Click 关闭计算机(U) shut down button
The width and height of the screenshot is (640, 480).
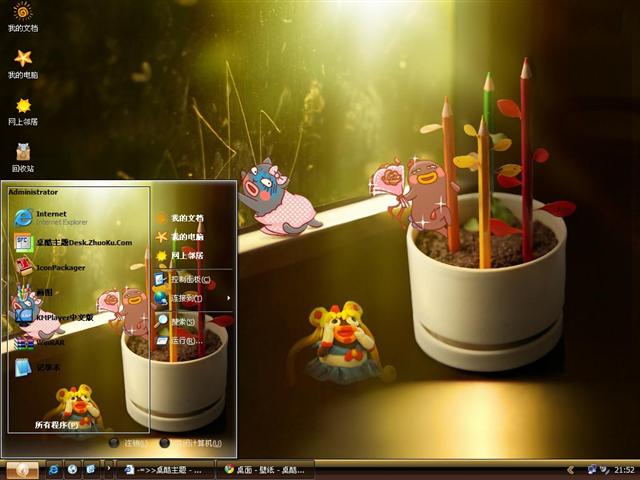click(x=191, y=443)
